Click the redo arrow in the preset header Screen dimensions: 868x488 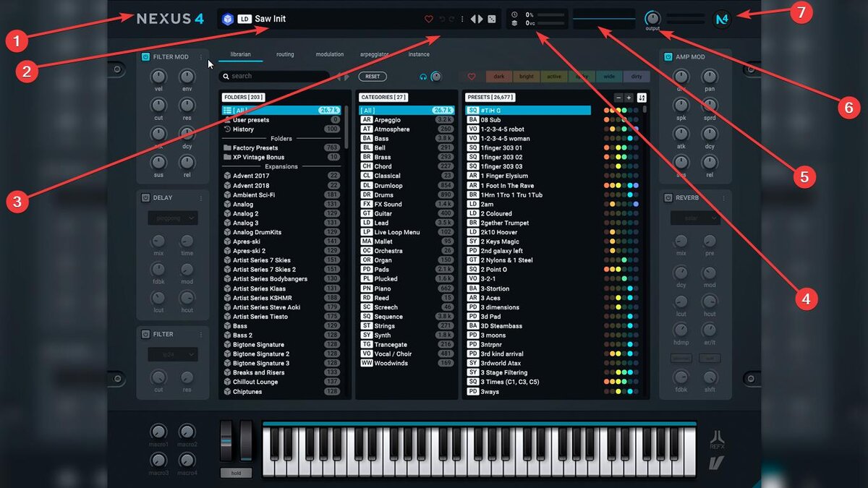tap(452, 19)
